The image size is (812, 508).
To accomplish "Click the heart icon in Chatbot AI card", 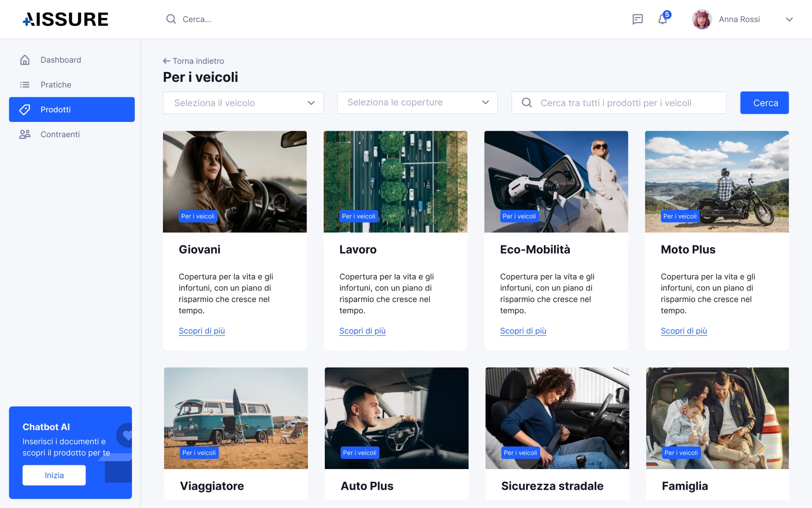I will (126, 435).
